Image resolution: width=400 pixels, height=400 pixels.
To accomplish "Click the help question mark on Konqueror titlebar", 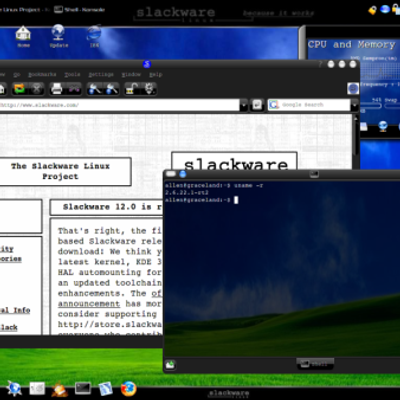I will click(x=320, y=64).
